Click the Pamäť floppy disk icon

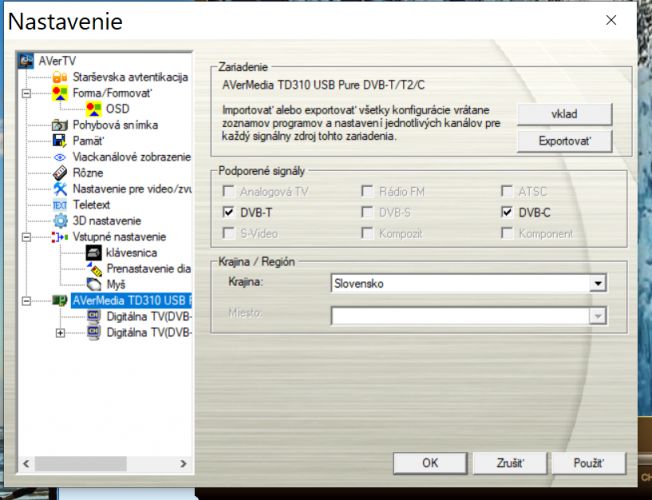[60, 141]
